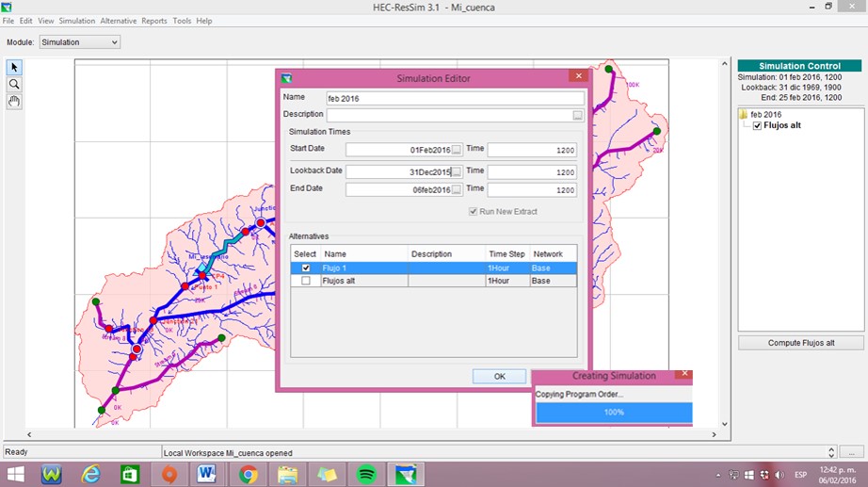Screen dimensions: 868x487
Task: Open Word from the taskbar
Action: point(207,474)
